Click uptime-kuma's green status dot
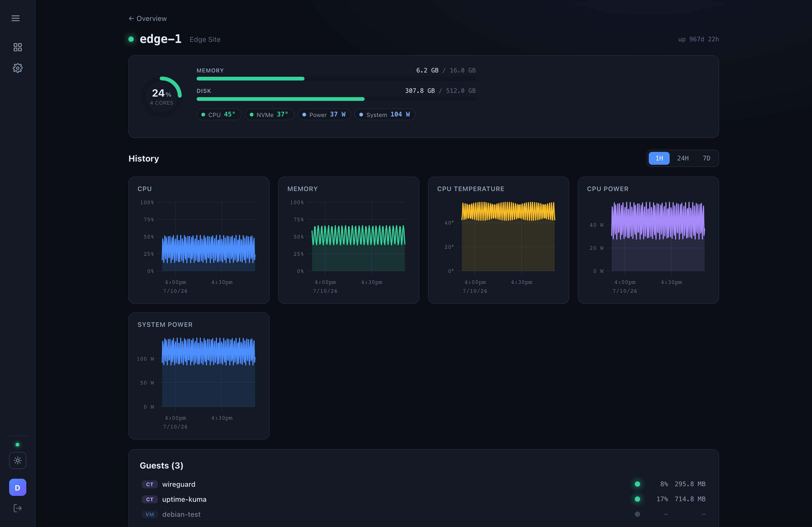This screenshot has width=812, height=527. coord(637,499)
